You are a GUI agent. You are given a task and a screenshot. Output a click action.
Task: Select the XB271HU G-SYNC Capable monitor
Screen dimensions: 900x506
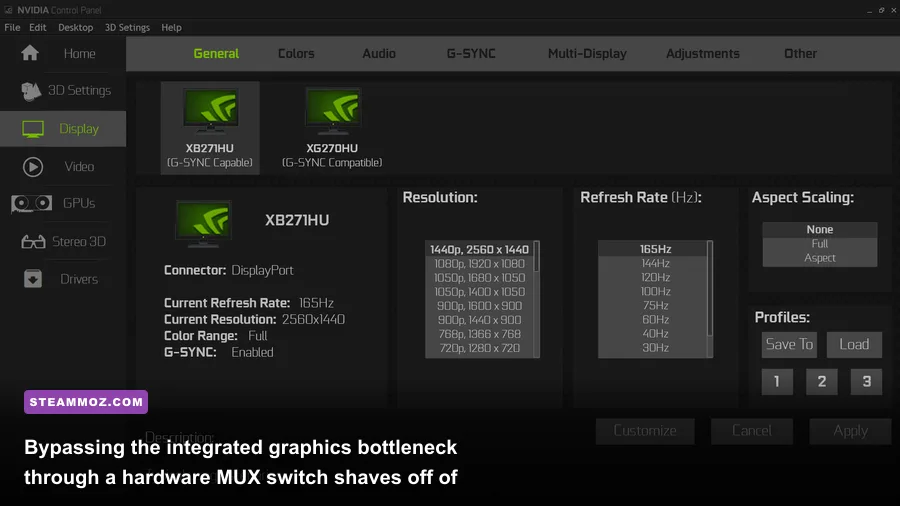(210, 127)
